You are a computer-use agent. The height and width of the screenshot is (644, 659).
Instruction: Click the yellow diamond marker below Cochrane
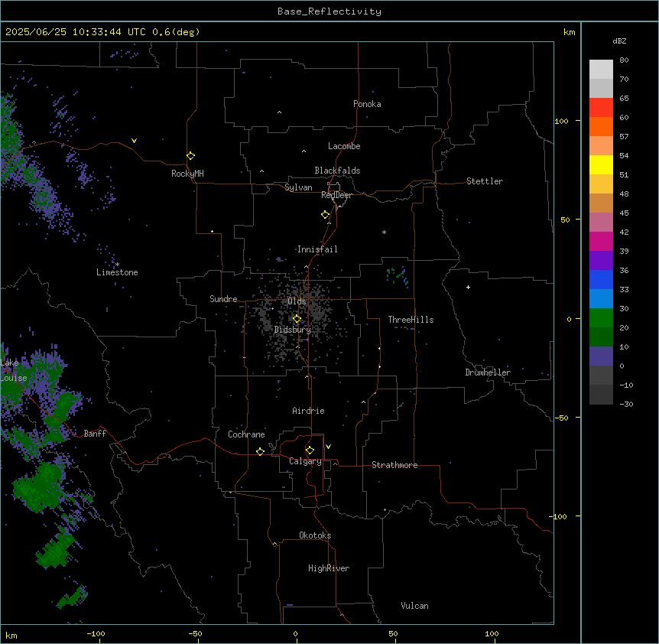pos(260,451)
